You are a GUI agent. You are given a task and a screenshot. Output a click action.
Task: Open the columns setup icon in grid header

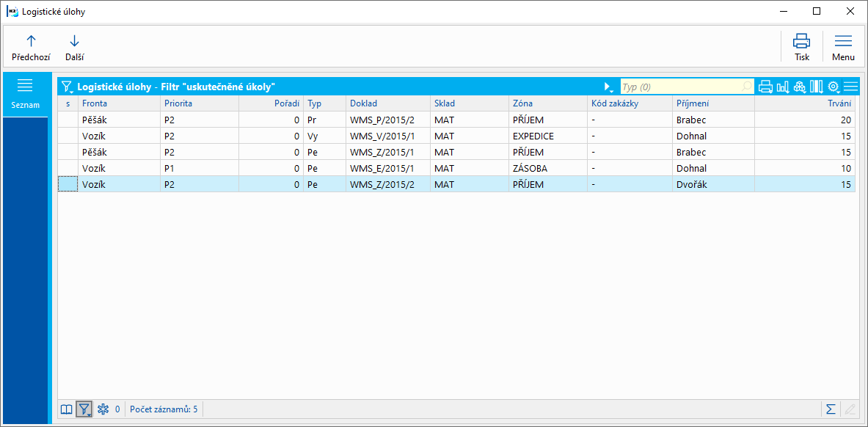coord(817,87)
